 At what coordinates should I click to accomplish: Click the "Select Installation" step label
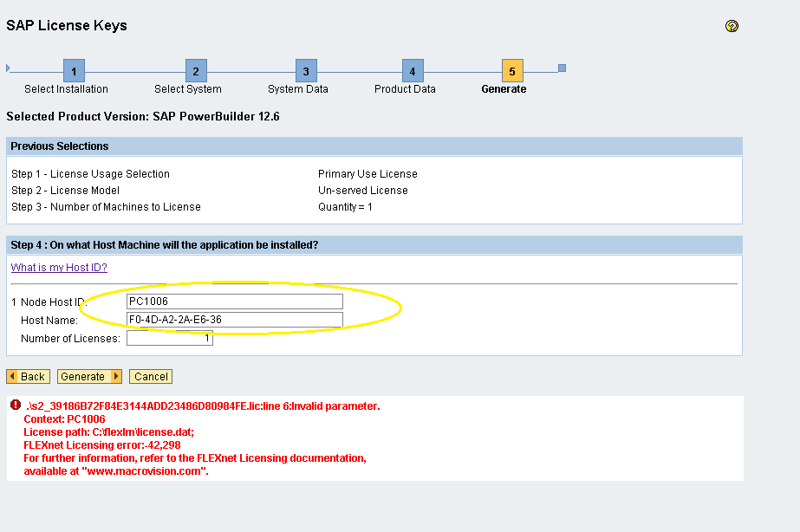coord(67,88)
